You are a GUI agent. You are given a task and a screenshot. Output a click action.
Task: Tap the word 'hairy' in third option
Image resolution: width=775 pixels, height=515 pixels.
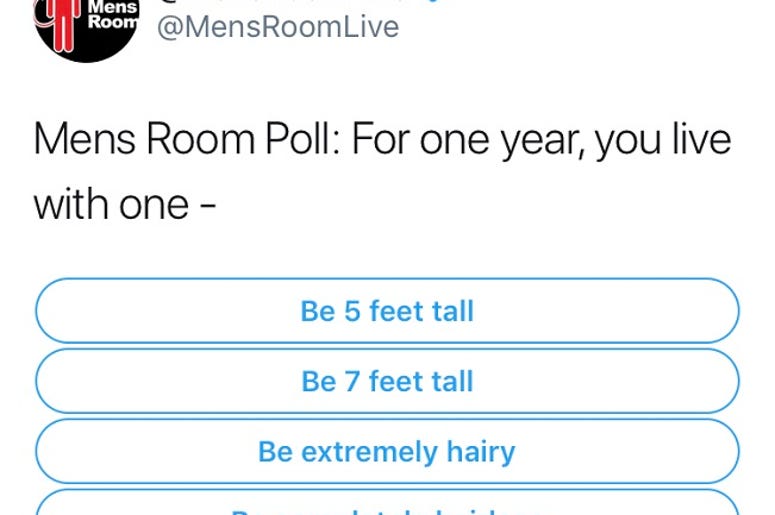(x=481, y=452)
